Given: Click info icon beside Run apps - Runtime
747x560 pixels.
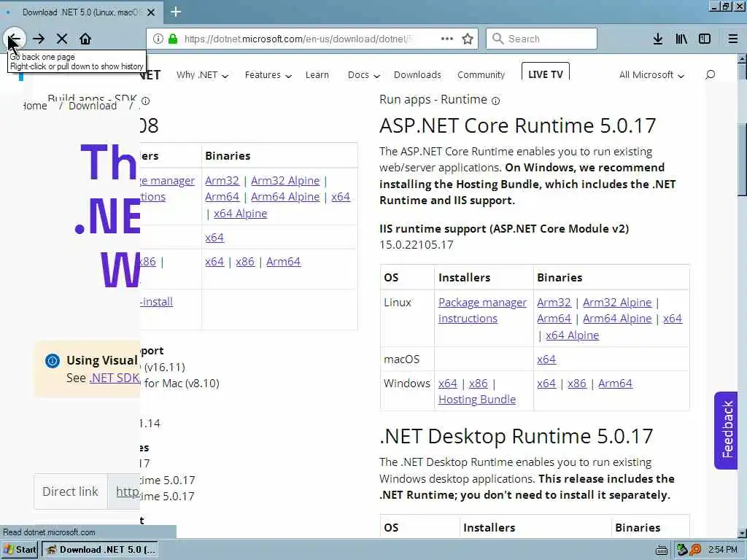Looking at the screenshot, I should (x=495, y=101).
